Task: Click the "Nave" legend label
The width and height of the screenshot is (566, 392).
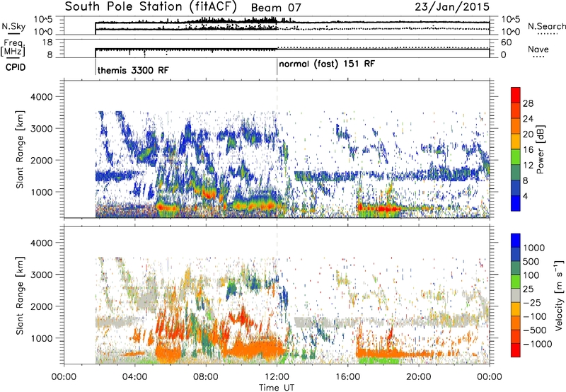Action: pos(538,50)
